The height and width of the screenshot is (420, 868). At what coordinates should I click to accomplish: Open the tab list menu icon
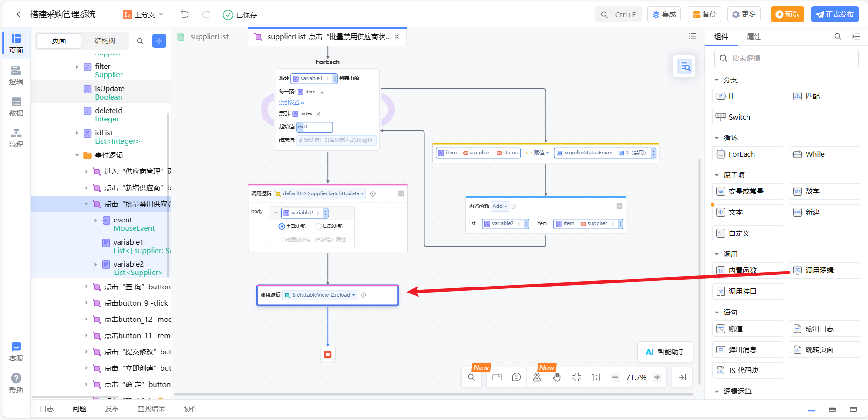[x=693, y=36]
